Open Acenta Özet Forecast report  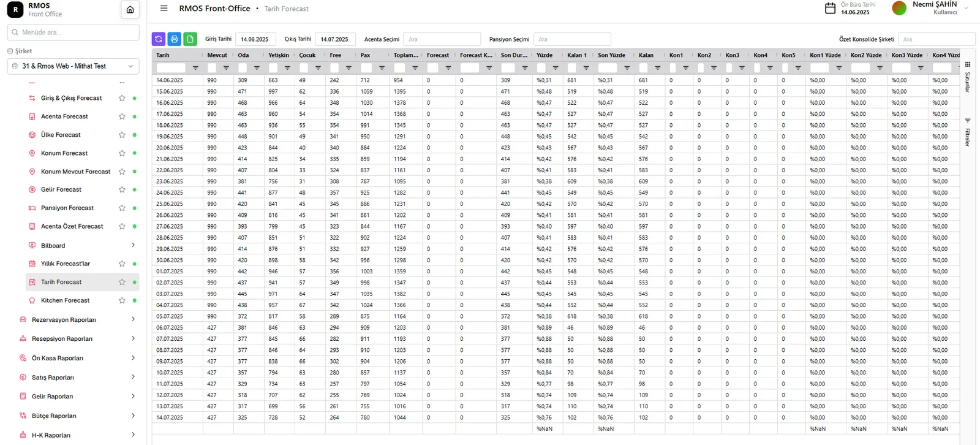click(x=72, y=226)
